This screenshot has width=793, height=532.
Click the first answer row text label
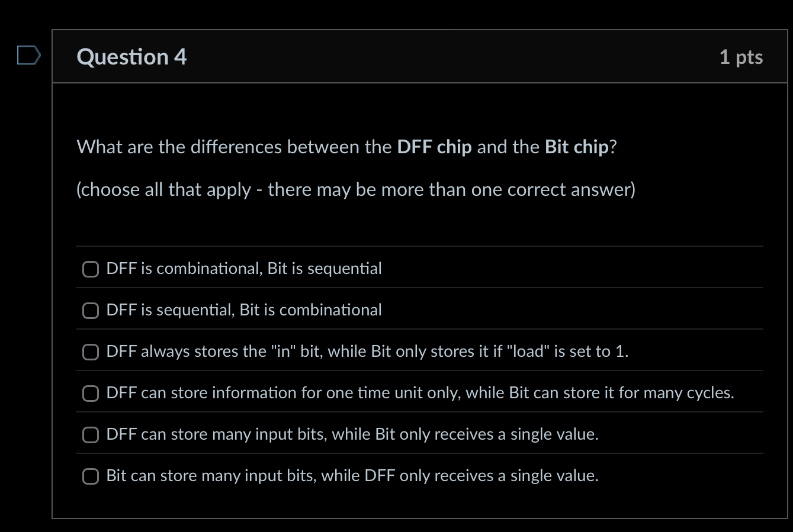coord(243,268)
